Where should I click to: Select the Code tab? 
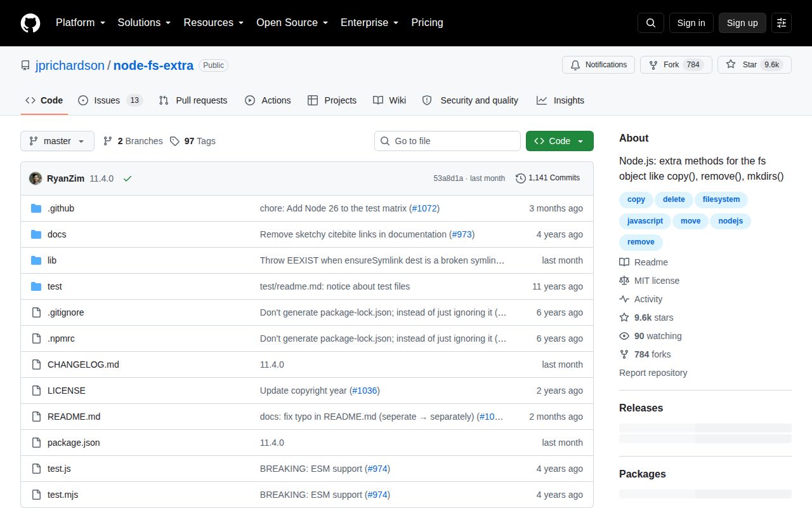44,100
